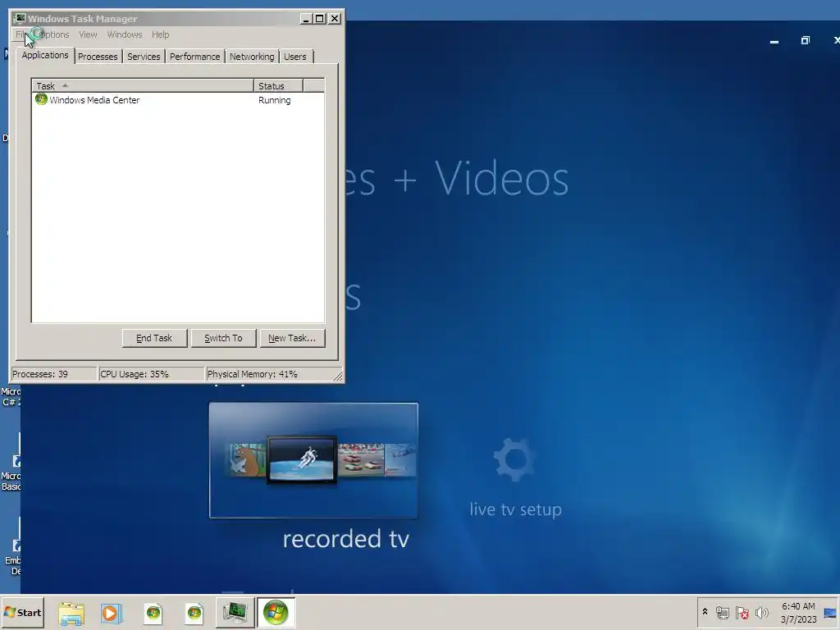The height and width of the screenshot is (630, 840).
Task: Close the Task Manager window
Action: [x=335, y=19]
